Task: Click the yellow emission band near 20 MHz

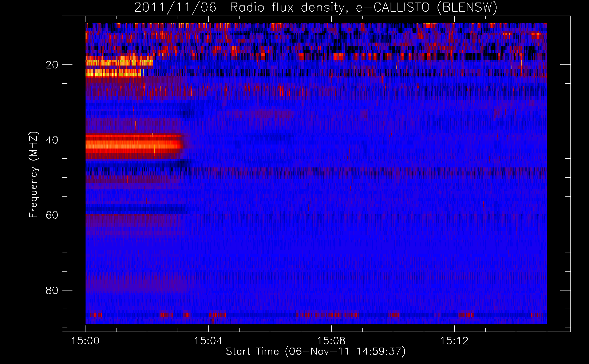Action: [119, 63]
